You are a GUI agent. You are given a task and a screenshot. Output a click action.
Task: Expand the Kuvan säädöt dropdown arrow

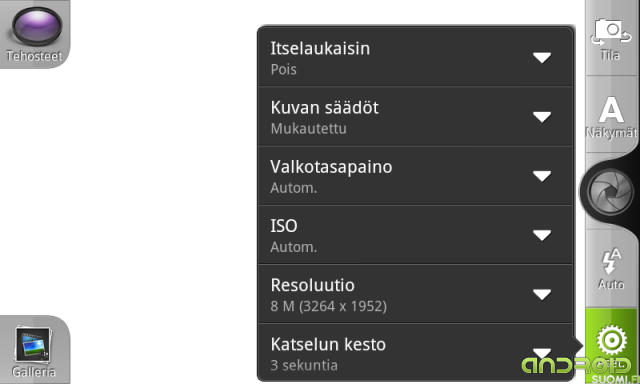pyautogui.click(x=542, y=117)
